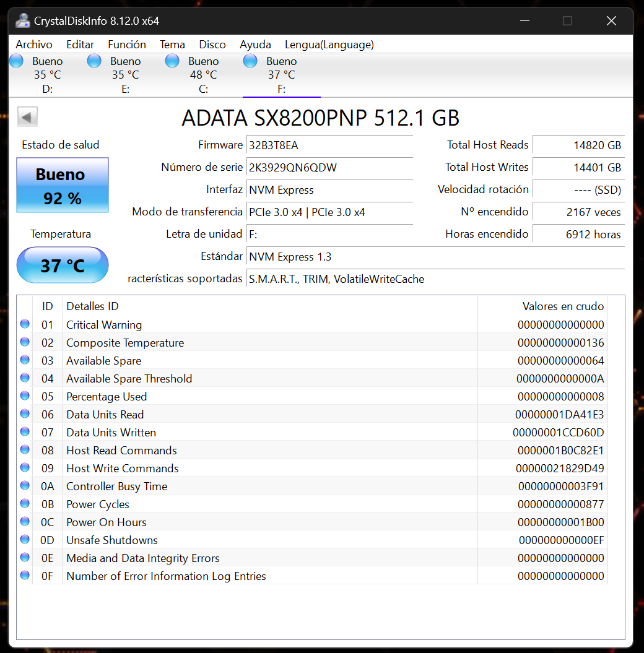This screenshot has height=653, width=644.
Task: Click Horas encendido value 6912 horas
Action: [578, 235]
